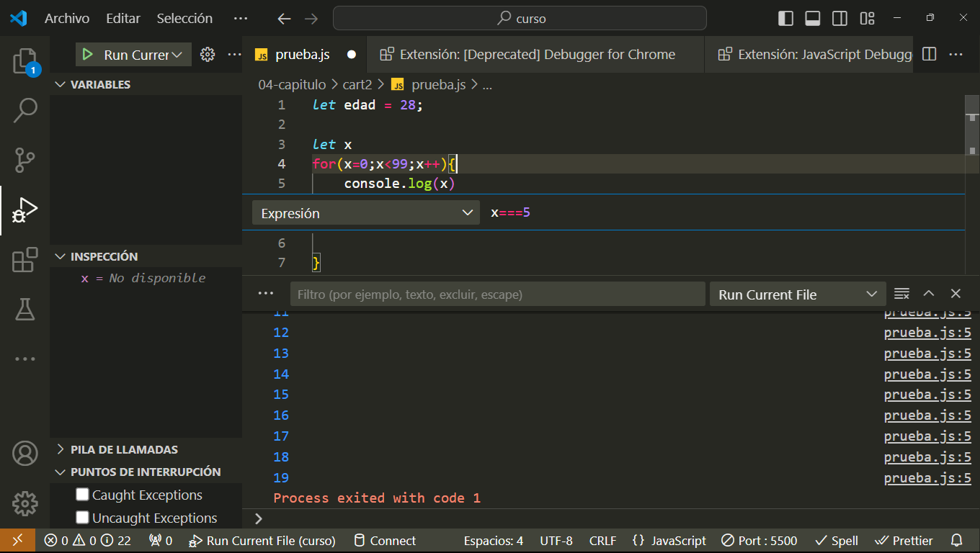Show hidden menu bar items
Screen dimensions: 980x553
click(241, 19)
